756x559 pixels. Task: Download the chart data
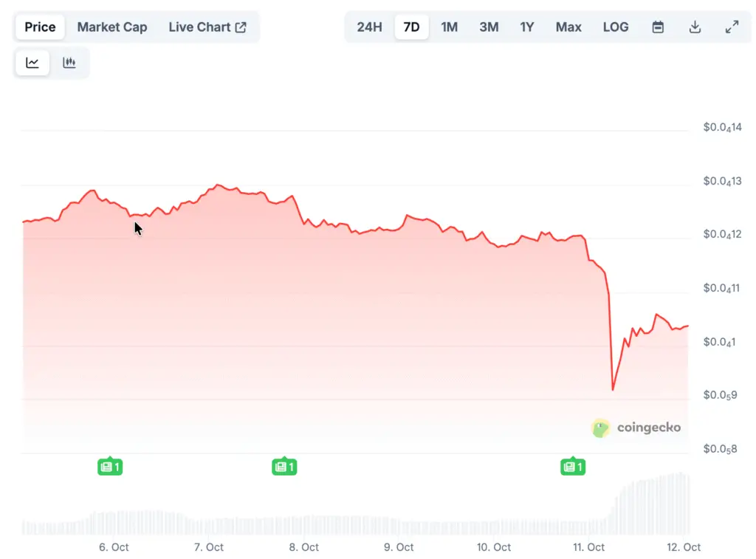(x=695, y=27)
